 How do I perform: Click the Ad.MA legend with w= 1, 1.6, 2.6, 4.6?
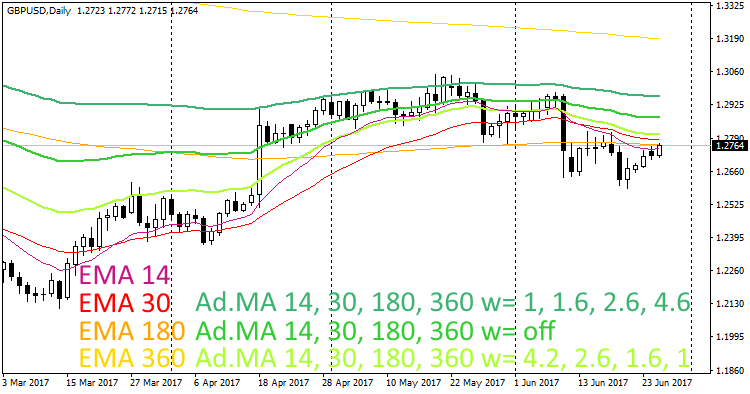(443, 303)
